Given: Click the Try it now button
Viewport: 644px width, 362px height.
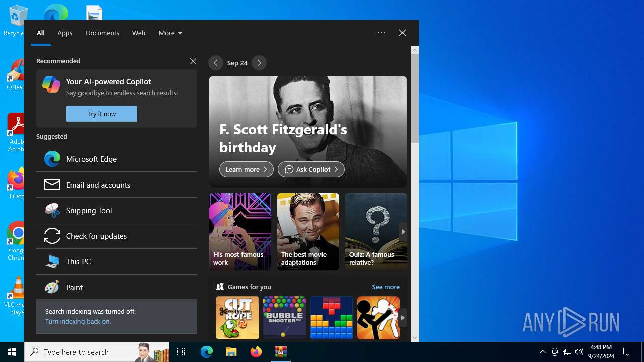Looking at the screenshot, I should click(102, 114).
